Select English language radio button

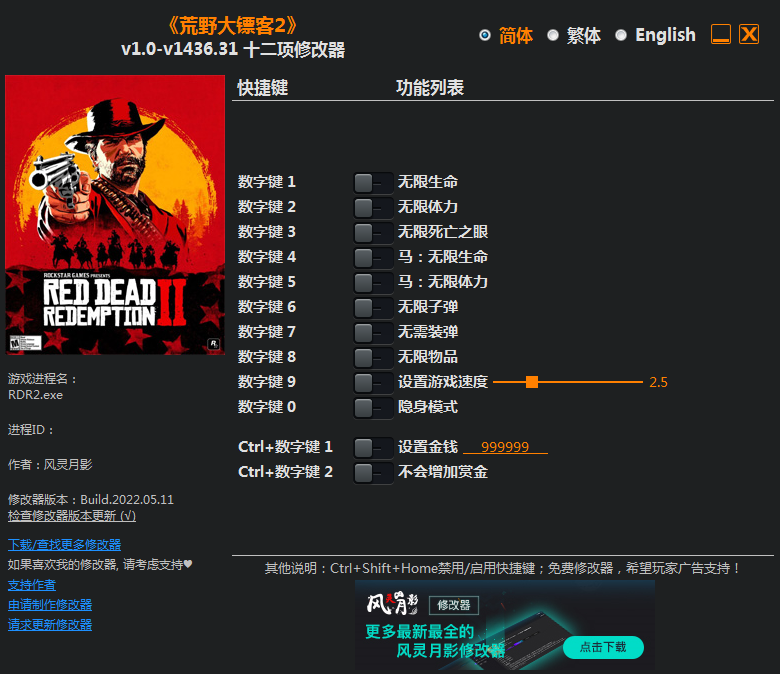tap(621, 35)
